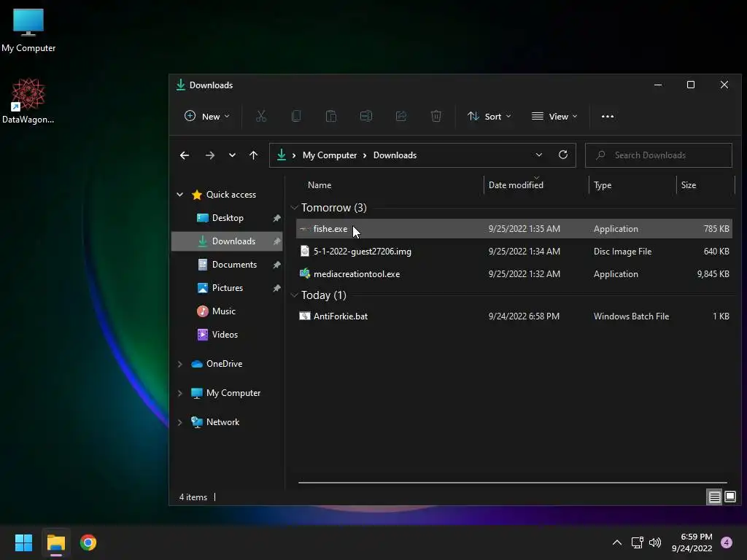Screen dimensions: 747x560
Task: Click the horizontal scrollbar in file list
Action: pyautogui.click(x=513, y=483)
